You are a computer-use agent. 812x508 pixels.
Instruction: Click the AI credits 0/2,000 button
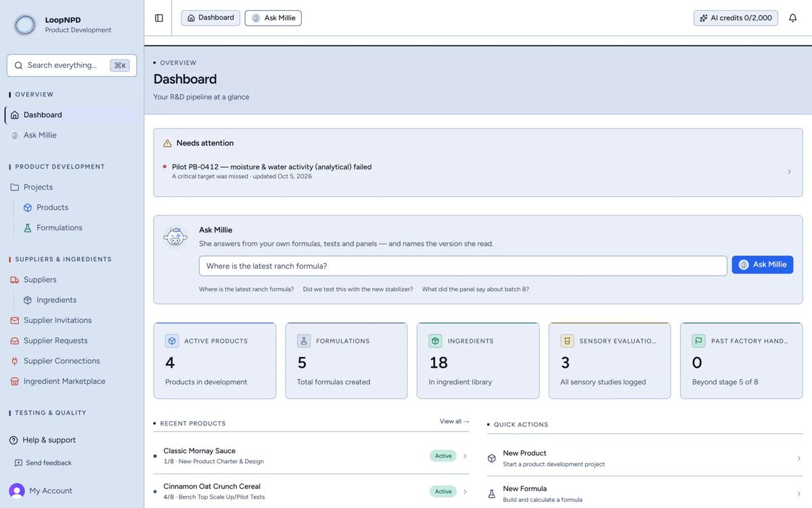coord(736,18)
